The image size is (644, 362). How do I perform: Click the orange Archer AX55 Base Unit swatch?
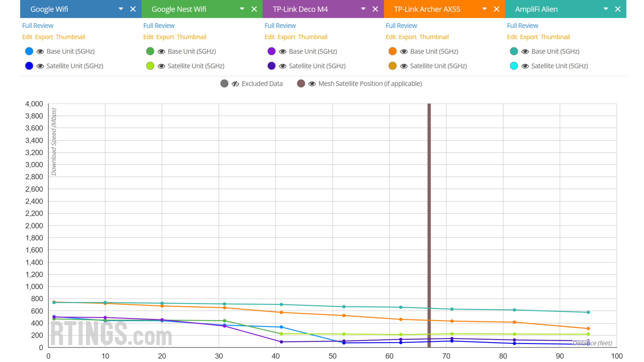coord(392,51)
